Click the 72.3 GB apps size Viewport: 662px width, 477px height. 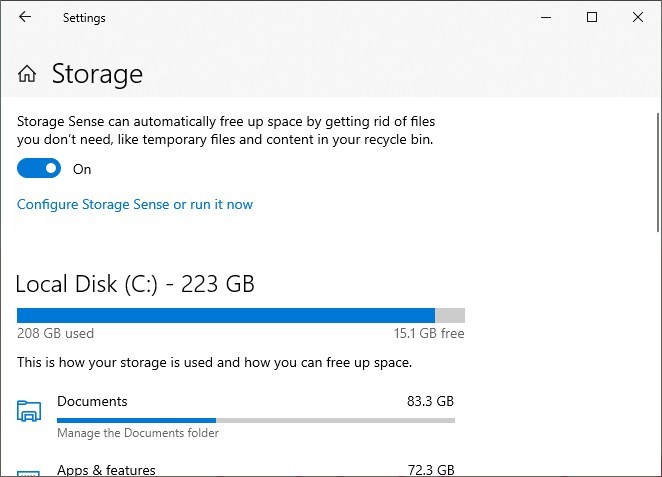click(x=431, y=469)
